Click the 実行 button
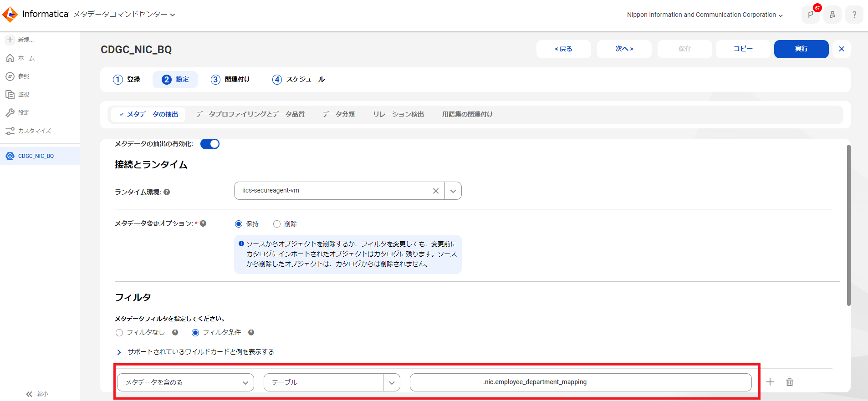The image size is (868, 401). (801, 49)
